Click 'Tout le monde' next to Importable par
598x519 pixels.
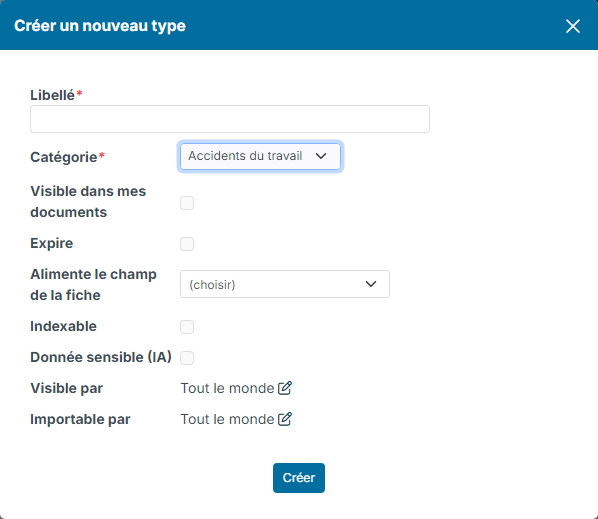(x=227, y=419)
